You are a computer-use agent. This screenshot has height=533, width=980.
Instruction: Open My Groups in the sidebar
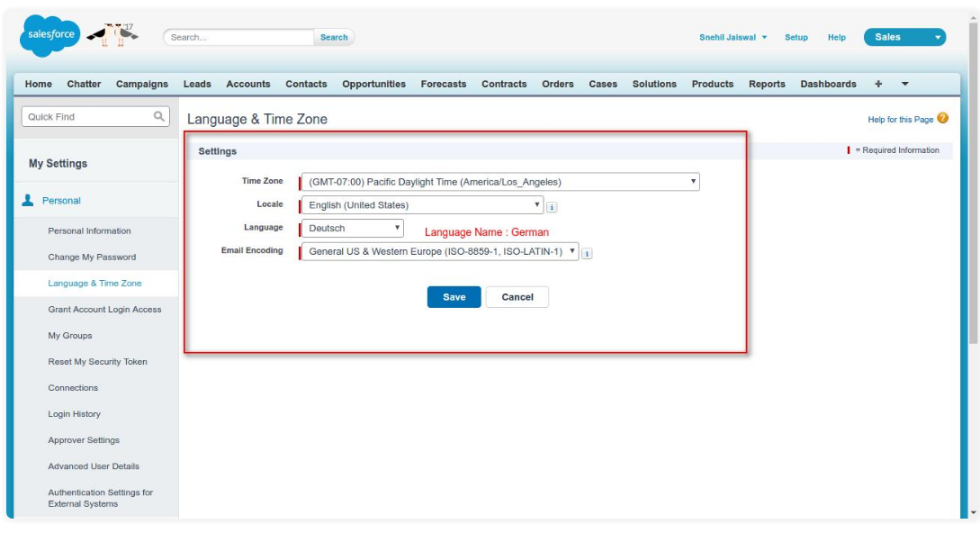tap(70, 336)
